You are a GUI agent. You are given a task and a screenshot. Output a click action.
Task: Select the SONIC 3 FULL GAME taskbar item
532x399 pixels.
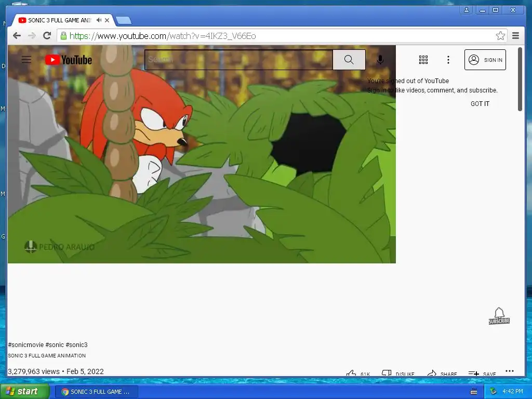coord(96,392)
